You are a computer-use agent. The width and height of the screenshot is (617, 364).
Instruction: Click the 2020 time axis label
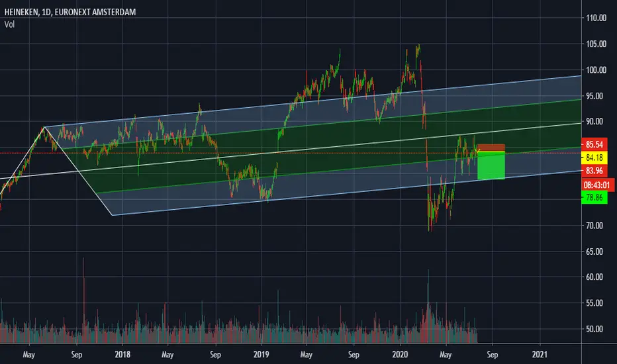point(400,355)
